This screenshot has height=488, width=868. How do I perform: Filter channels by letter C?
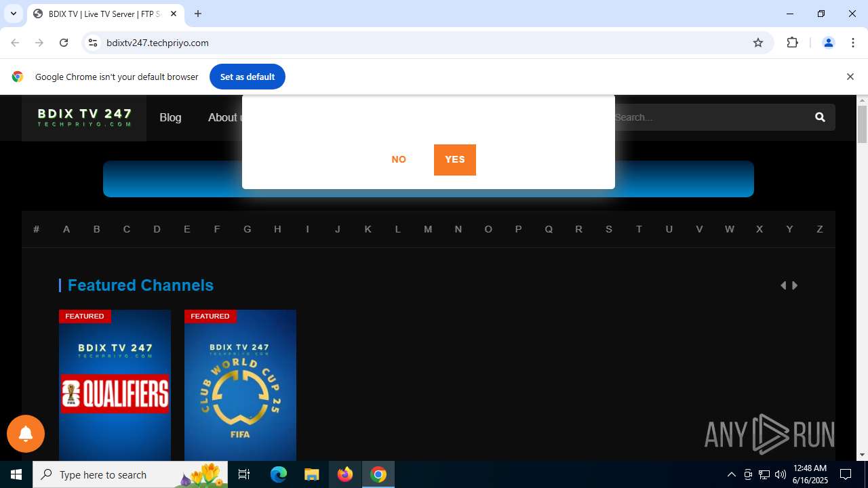(127, 229)
